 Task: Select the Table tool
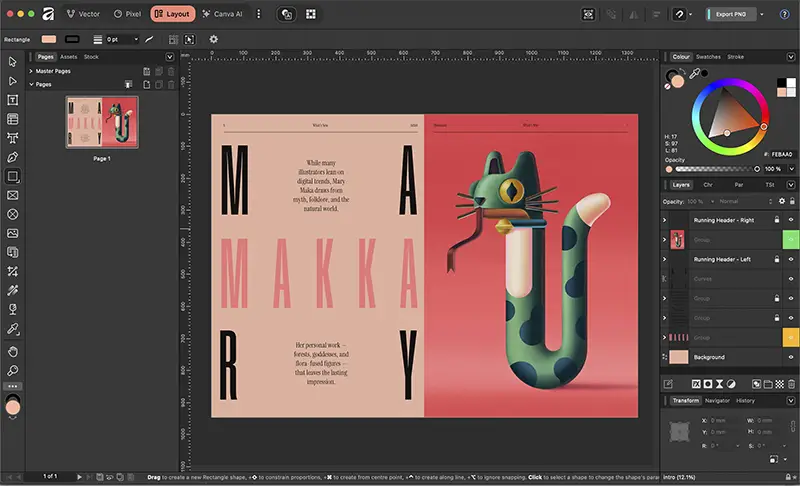tap(13, 119)
